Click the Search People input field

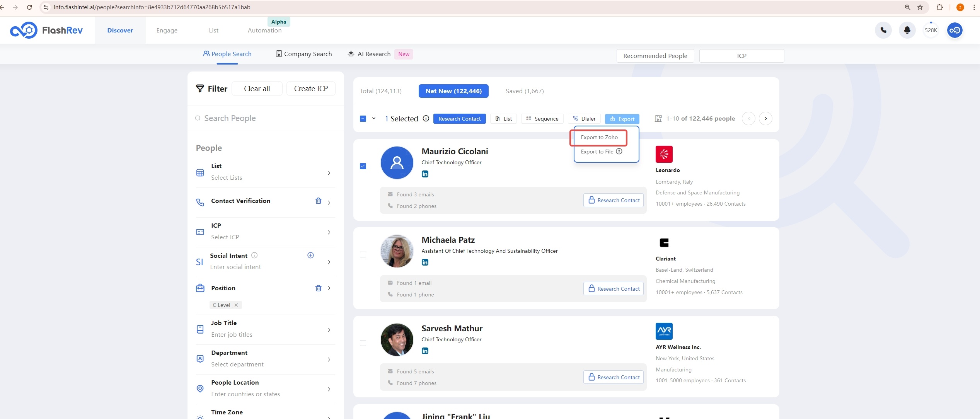coord(266,118)
